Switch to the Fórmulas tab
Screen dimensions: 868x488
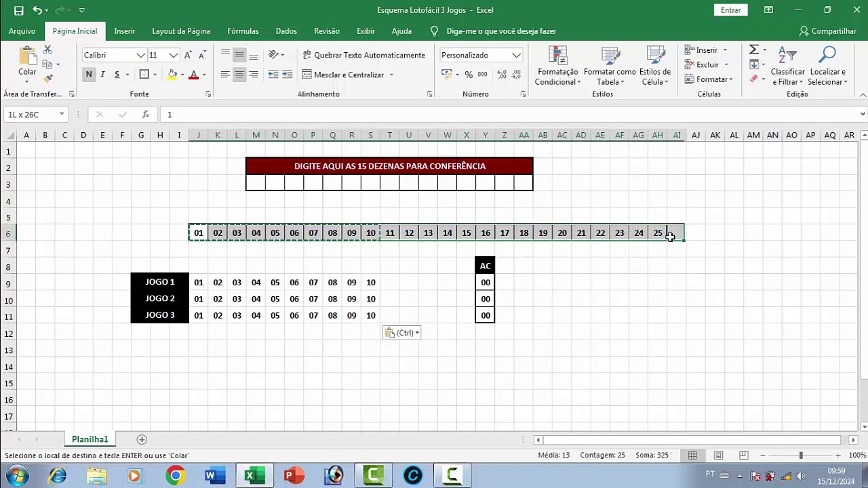click(x=243, y=31)
